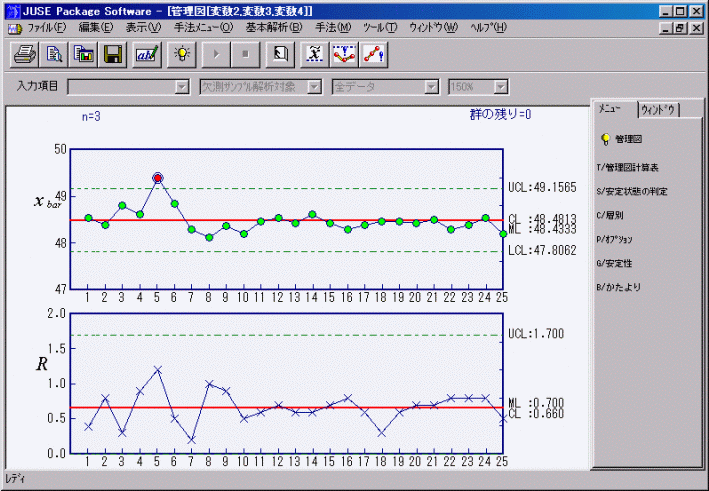Screen dimensions: 709x491
Task: Open the 欠測サンプル解析対象 dropdown
Action: 314,87
